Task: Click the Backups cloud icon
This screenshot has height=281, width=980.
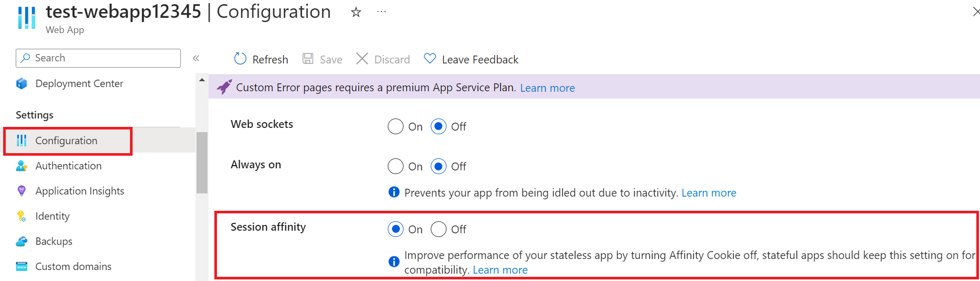Action: pyautogui.click(x=21, y=241)
